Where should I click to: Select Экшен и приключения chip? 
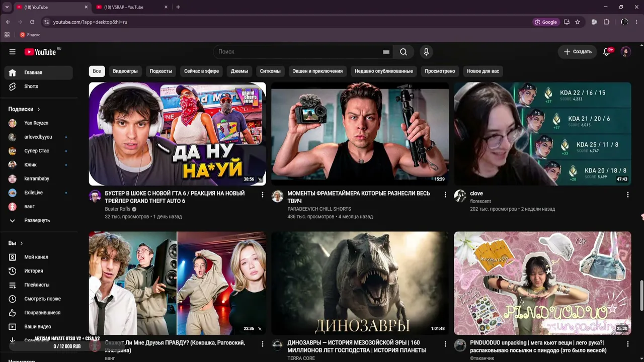coord(317,71)
